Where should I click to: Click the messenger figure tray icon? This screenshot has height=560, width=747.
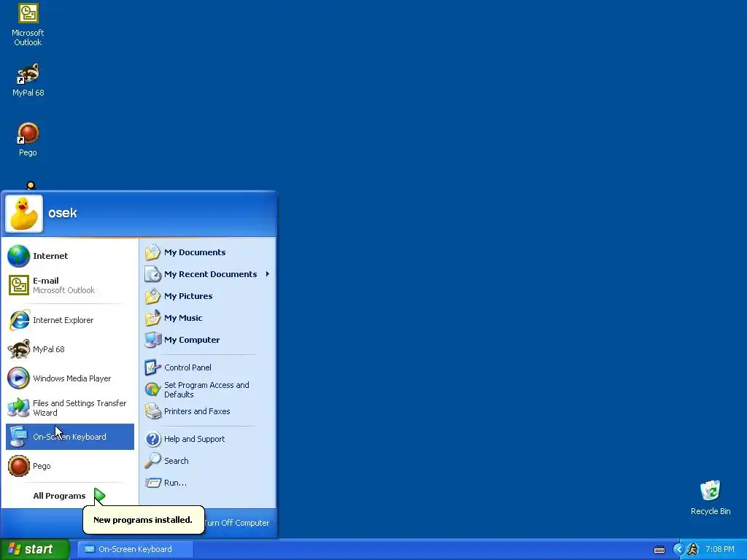click(693, 550)
